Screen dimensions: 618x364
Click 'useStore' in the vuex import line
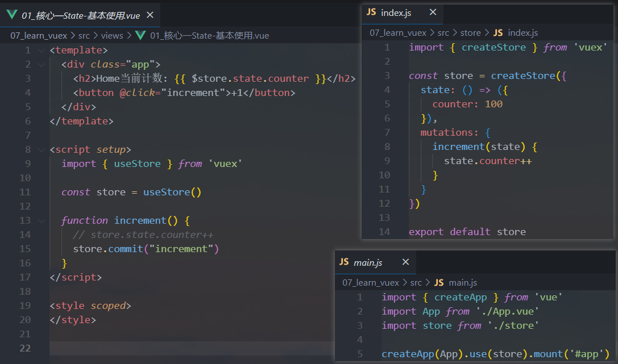(137, 164)
